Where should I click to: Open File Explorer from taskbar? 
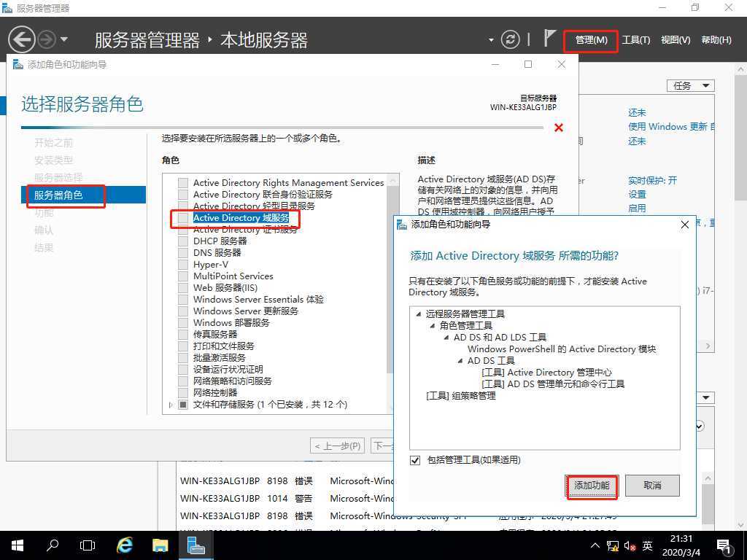pos(160,545)
